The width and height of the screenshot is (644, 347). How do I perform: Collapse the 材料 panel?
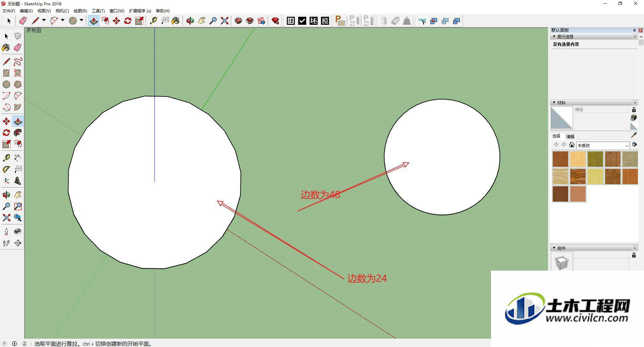coord(554,102)
